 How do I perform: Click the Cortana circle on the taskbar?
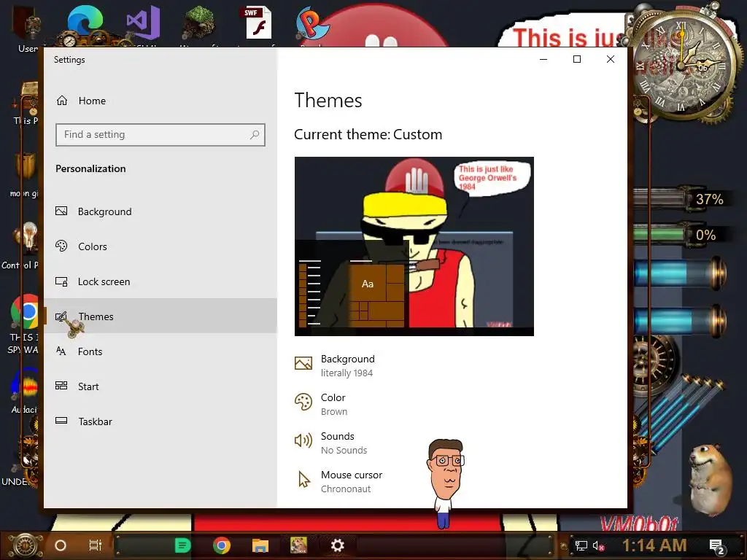click(61, 545)
